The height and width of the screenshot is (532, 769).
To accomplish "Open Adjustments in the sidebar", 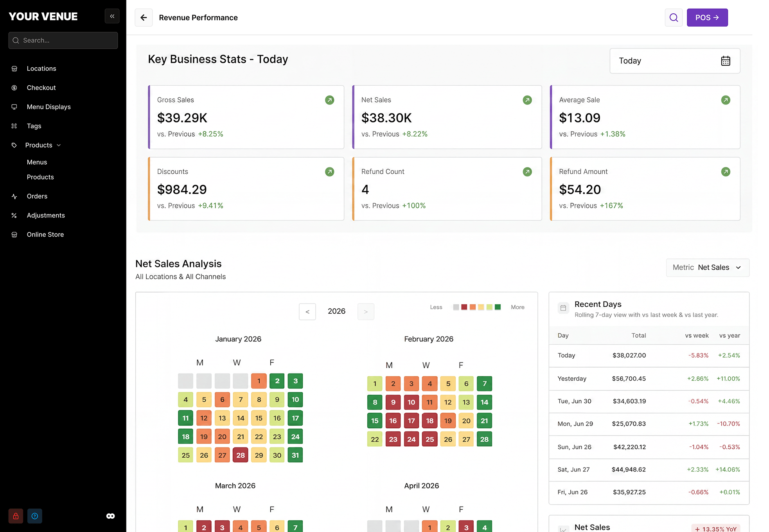I will (x=46, y=216).
